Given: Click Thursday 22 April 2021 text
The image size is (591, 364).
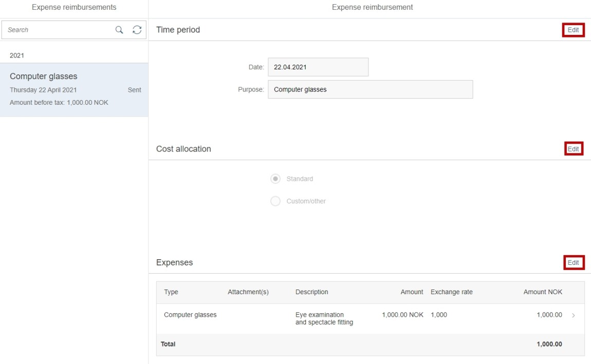Looking at the screenshot, I should tap(43, 90).
